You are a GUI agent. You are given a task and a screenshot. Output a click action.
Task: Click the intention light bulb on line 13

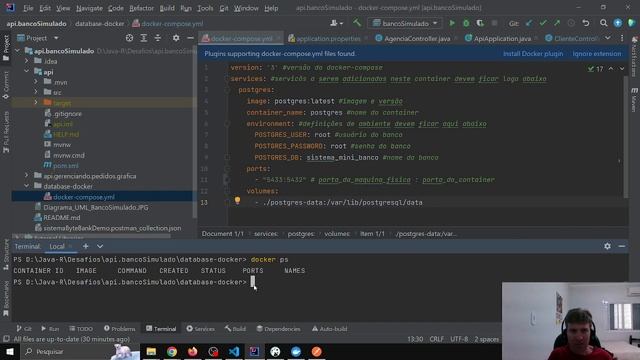(x=237, y=200)
